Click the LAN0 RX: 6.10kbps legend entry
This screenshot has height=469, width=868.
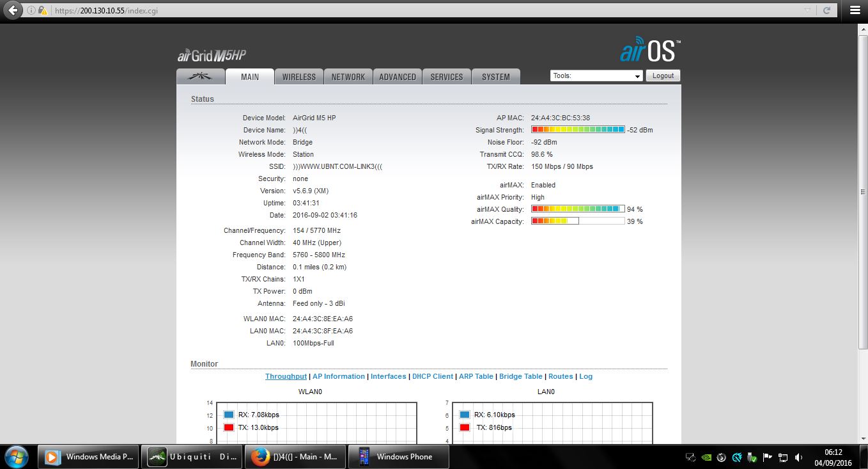pos(487,415)
